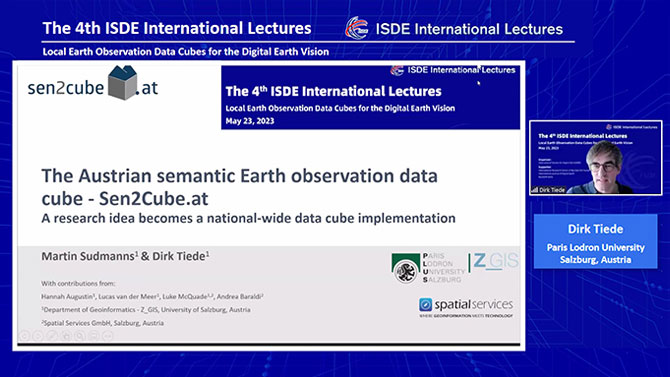Click "Spatial Services GmbH, Salzburg, Austria" affiliation line

pyautogui.click(x=103, y=323)
